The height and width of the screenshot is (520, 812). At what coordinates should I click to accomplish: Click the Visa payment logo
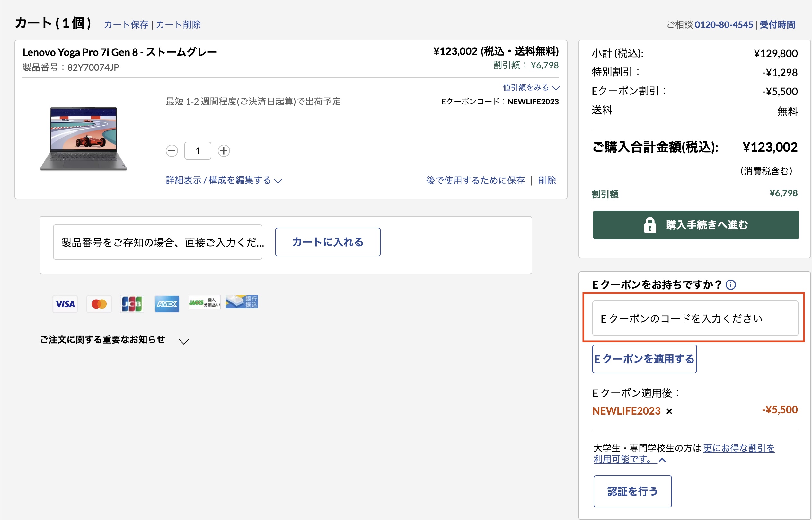point(65,304)
